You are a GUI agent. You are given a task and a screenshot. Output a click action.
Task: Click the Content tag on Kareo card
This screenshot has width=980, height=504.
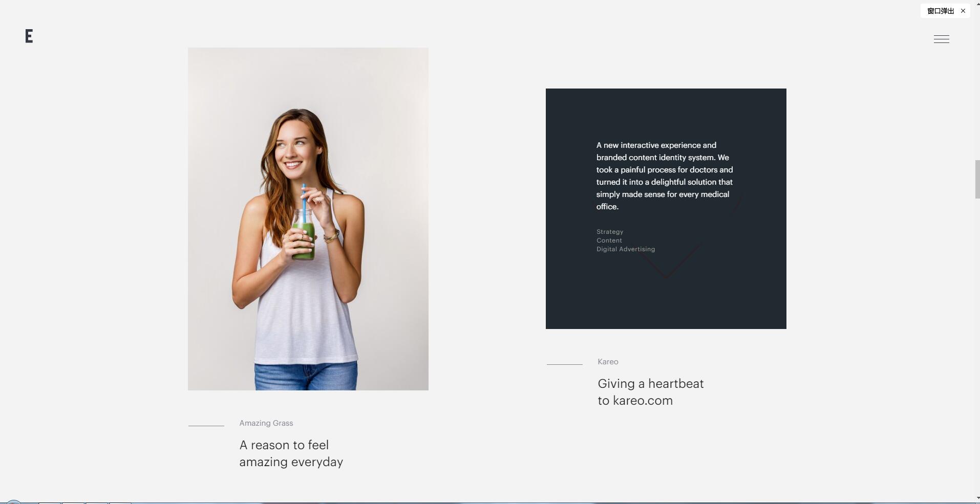pos(609,240)
